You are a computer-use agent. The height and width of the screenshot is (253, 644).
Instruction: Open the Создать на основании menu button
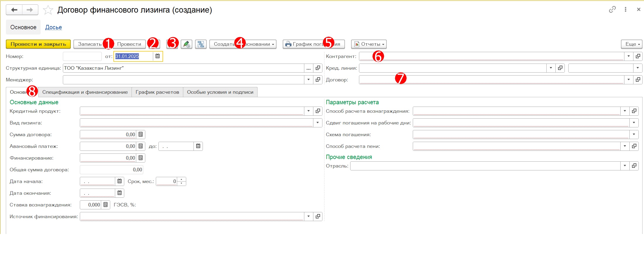point(243,44)
